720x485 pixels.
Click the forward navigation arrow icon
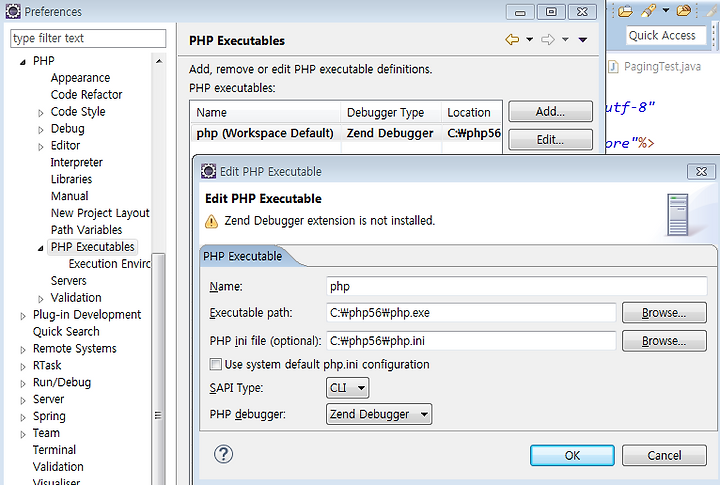548,39
